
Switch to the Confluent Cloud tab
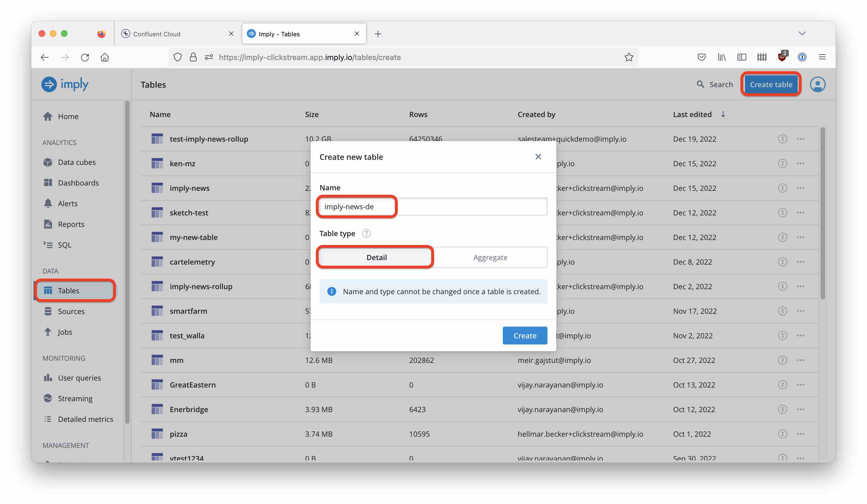[157, 34]
